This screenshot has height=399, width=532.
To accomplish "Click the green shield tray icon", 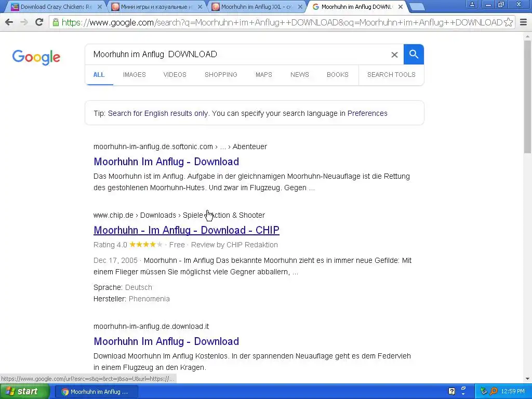I will coord(484,392).
